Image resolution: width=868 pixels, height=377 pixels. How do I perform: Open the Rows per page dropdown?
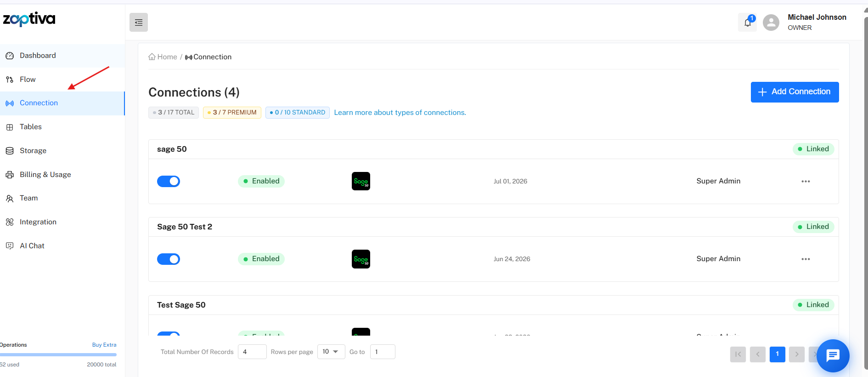331,352
